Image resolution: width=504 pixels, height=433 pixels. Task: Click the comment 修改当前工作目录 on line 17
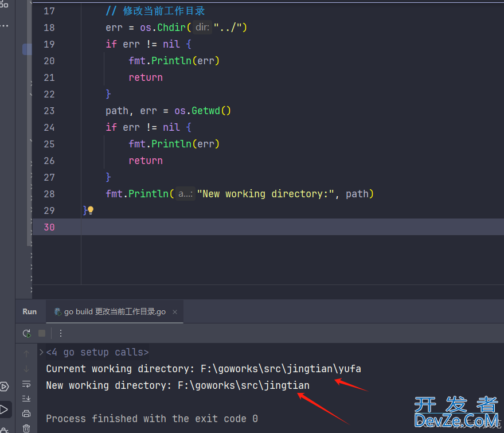tap(164, 11)
